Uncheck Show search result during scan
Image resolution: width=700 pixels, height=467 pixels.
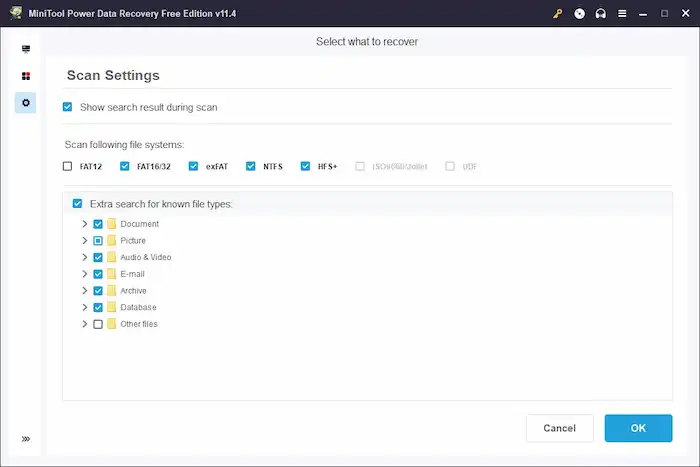pyautogui.click(x=68, y=107)
